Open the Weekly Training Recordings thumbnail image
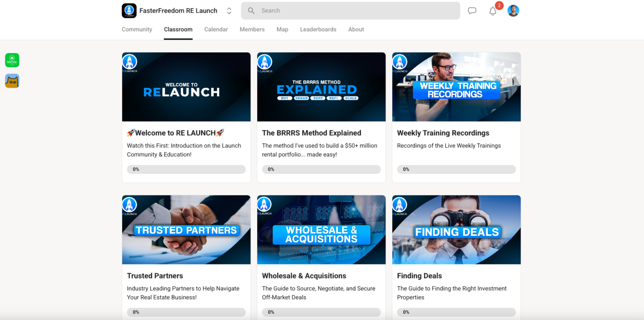This screenshot has width=644, height=320. (456, 87)
